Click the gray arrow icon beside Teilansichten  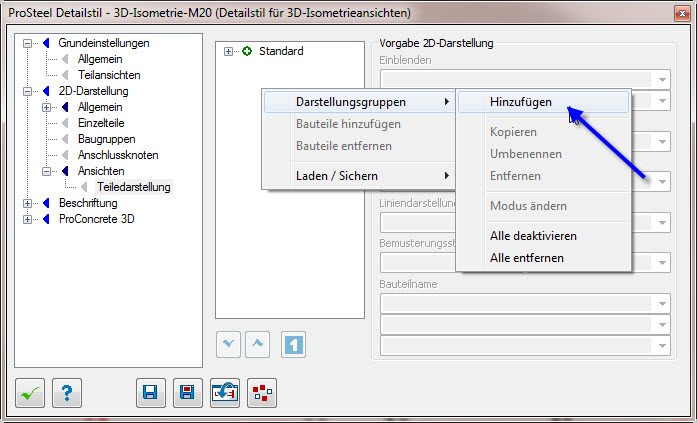[65, 75]
